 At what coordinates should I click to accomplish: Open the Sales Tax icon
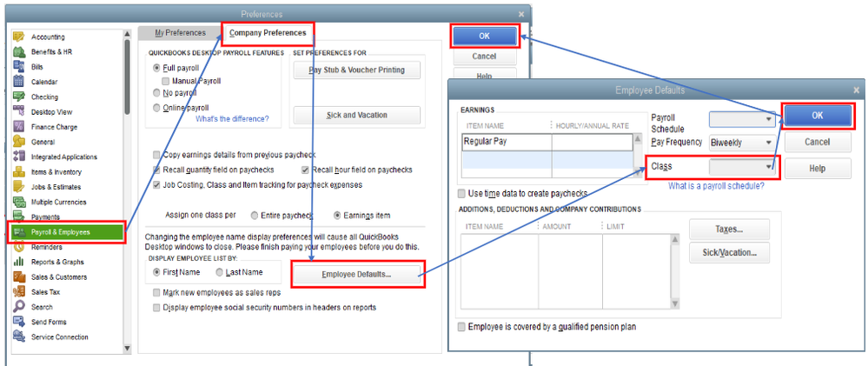tap(19, 292)
